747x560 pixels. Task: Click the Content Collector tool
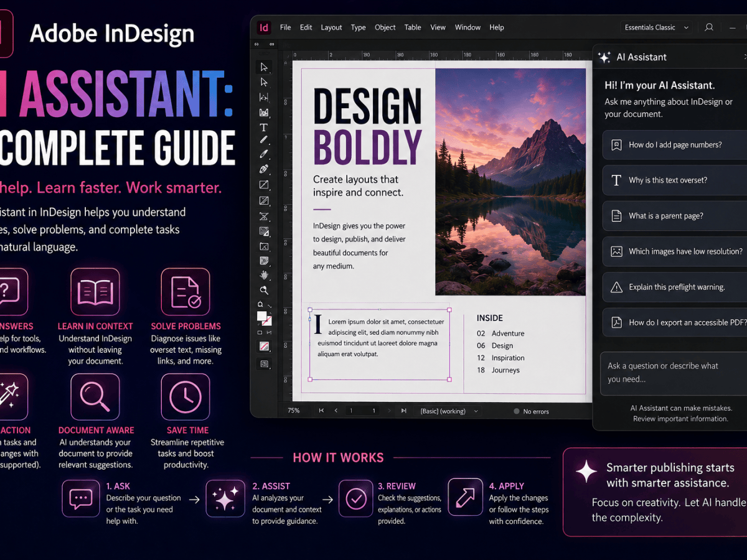pyautogui.click(x=264, y=112)
